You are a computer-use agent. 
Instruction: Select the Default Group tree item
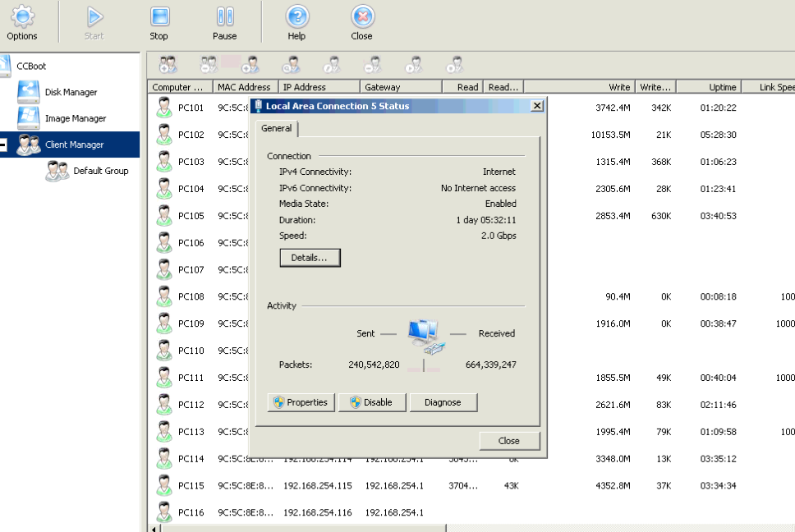pos(100,171)
